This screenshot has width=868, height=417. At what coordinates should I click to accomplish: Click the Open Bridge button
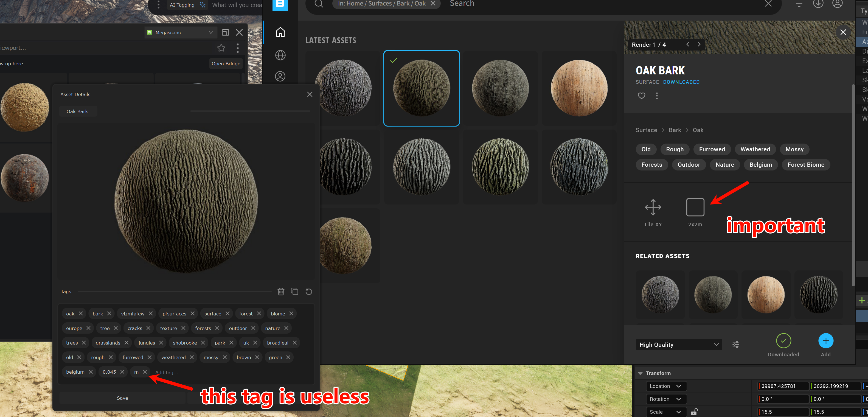click(x=226, y=64)
